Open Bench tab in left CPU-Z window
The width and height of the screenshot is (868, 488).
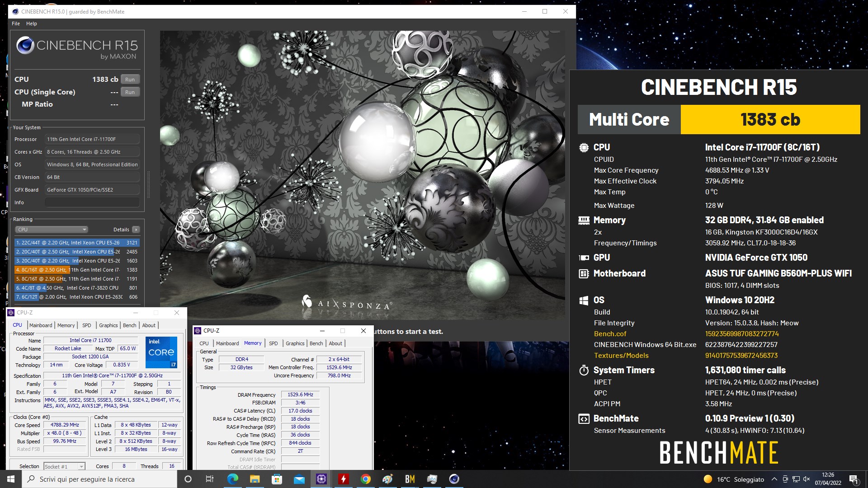point(130,325)
